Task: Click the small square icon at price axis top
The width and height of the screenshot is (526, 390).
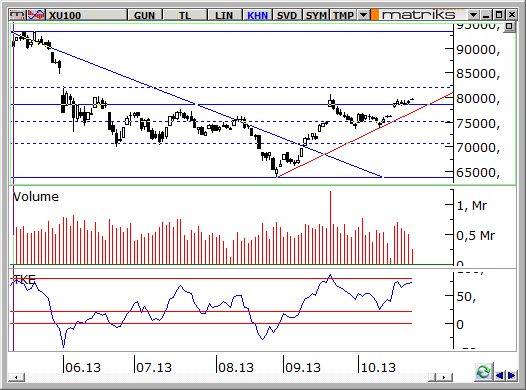Action: 509,26
